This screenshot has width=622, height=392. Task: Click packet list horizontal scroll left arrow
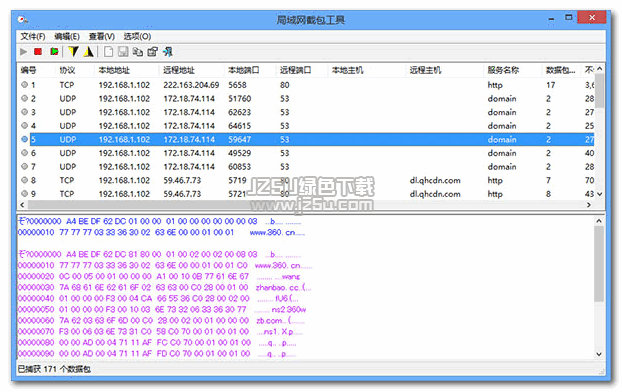coord(22,205)
